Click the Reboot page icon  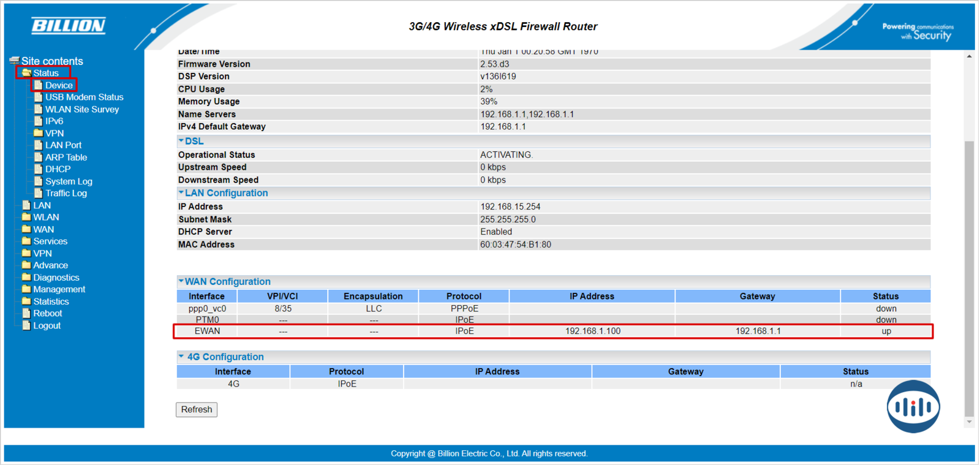26,313
